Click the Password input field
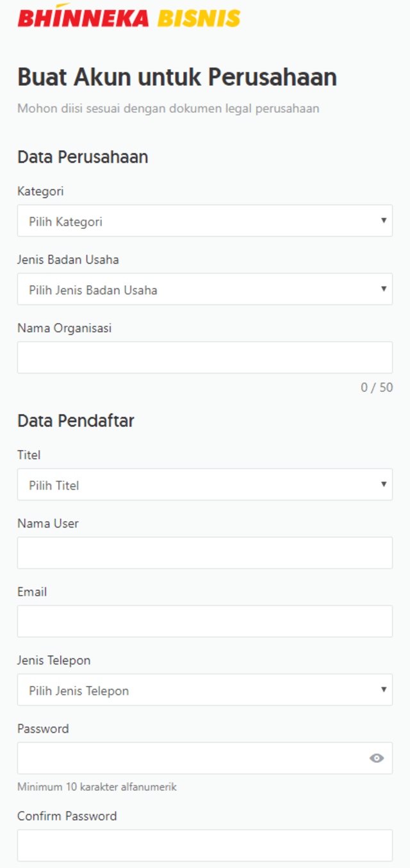This screenshot has height=868, width=410. click(192, 758)
